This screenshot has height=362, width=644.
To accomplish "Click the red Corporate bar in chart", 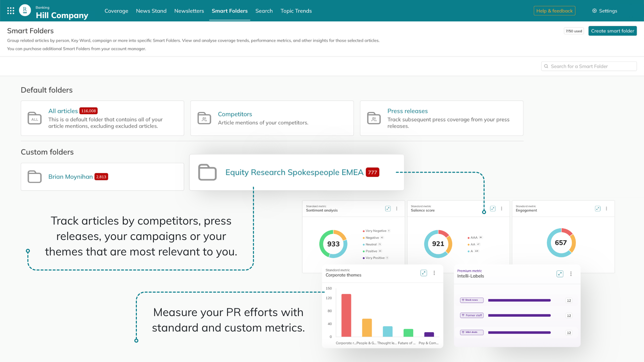I will click(346, 315).
